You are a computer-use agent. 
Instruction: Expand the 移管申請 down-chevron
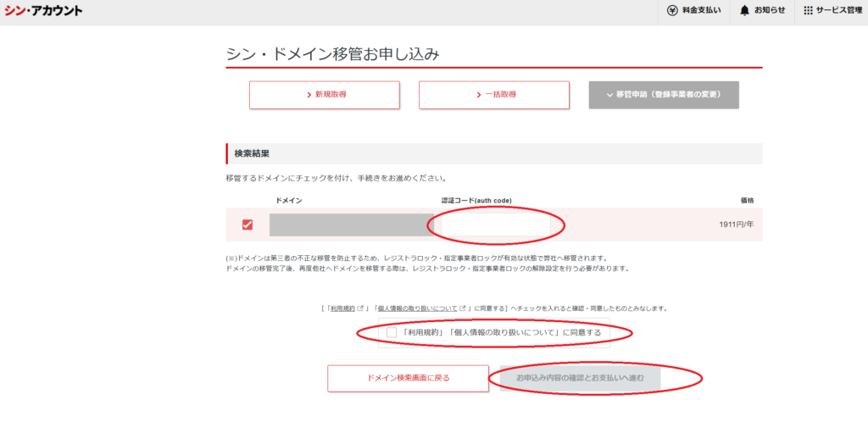(x=609, y=95)
